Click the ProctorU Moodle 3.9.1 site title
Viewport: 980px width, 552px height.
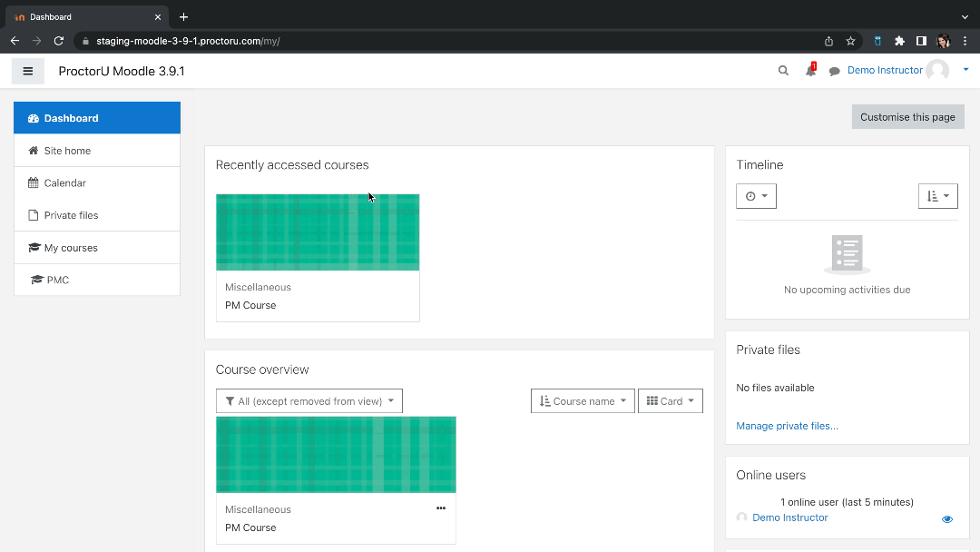pyautogui.click(x=122, y=71)
